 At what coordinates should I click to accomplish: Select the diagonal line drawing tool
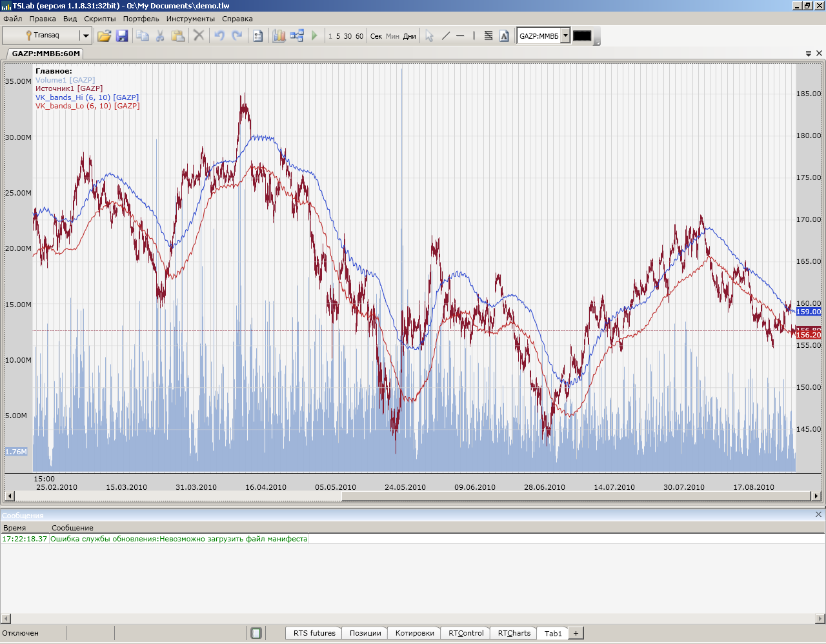[445, 36]
